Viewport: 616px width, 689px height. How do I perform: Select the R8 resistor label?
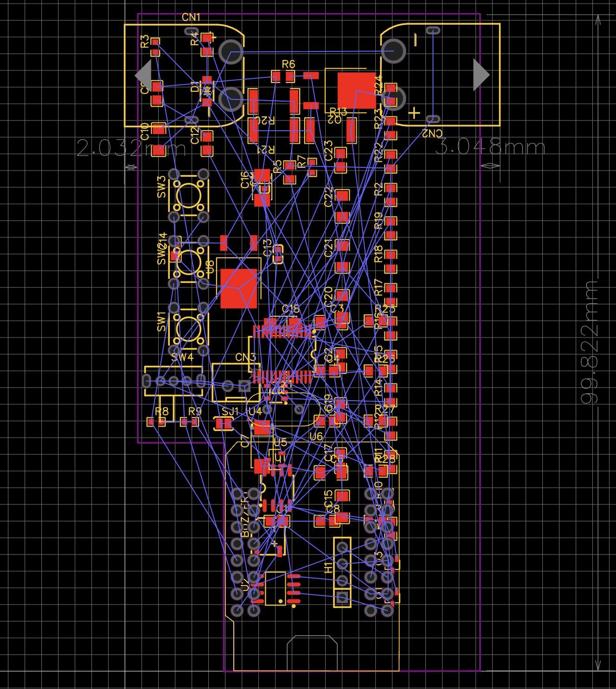(x=161, y=411)
